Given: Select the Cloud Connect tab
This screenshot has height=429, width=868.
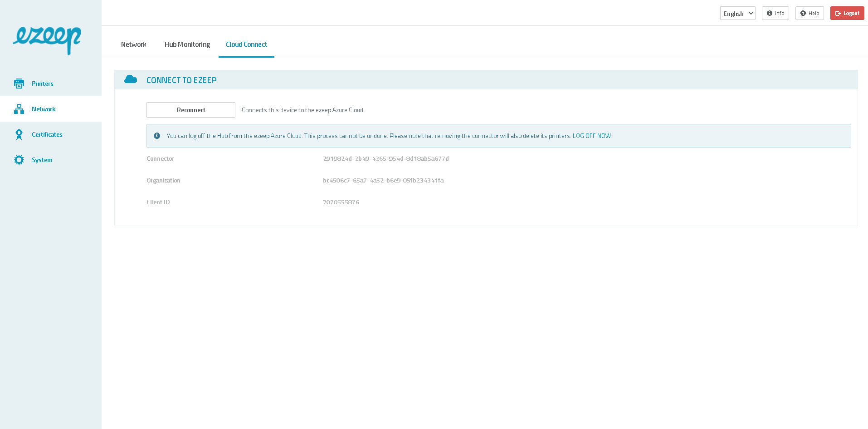Looking at the screenshot, I should 246,44.
